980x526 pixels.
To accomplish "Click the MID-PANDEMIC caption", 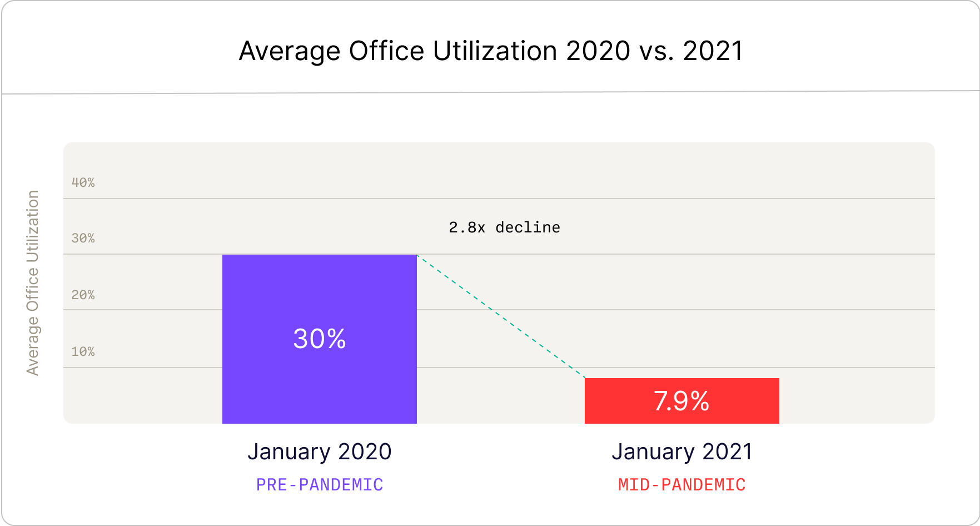I will (x=681, y=485).
